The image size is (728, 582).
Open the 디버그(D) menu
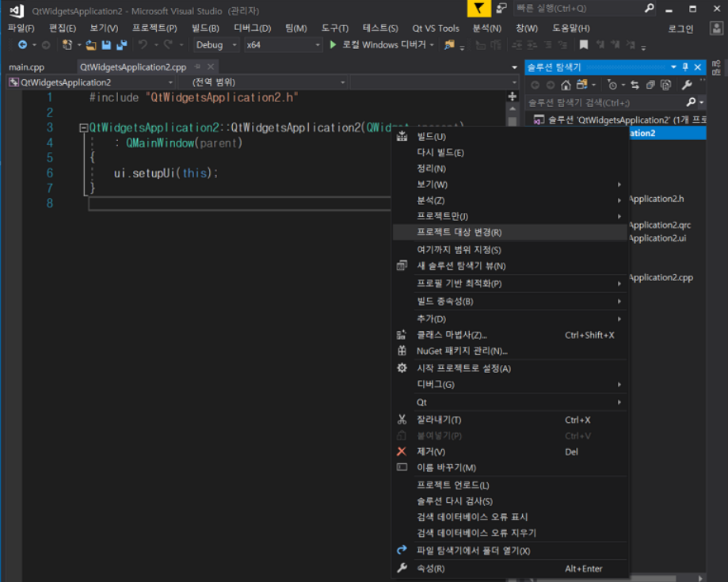coord(252,29)
